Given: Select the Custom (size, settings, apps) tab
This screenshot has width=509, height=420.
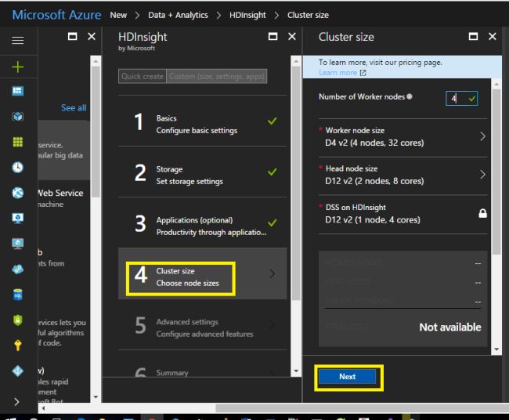Looking at the screenshot, I should tap(216, 76).
